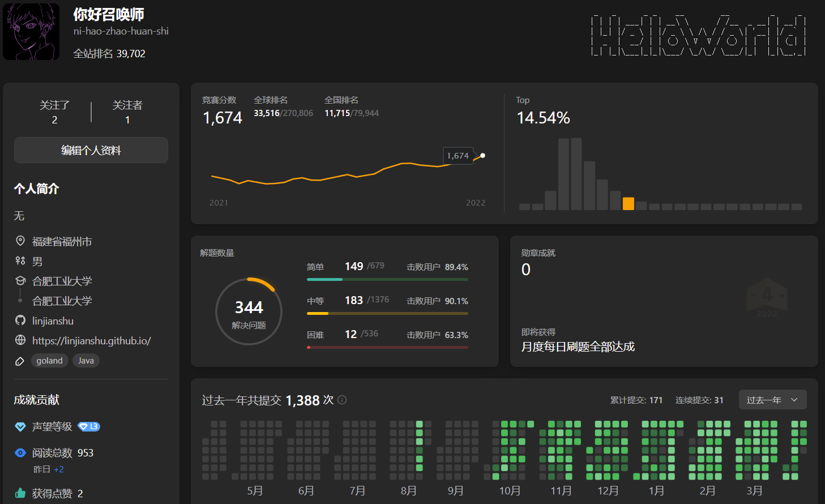Click the 简单 difficulty progress bar
825x504 pixels.
[x=387, y=279]
